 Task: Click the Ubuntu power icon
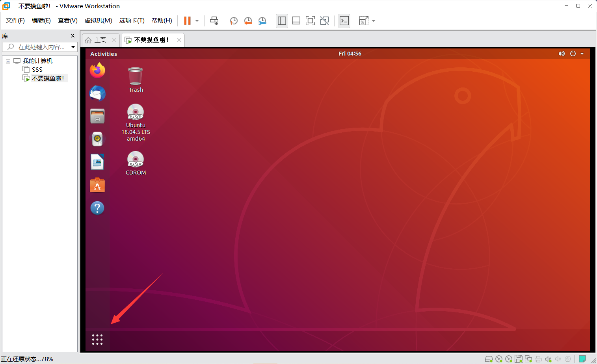[573, 54]
